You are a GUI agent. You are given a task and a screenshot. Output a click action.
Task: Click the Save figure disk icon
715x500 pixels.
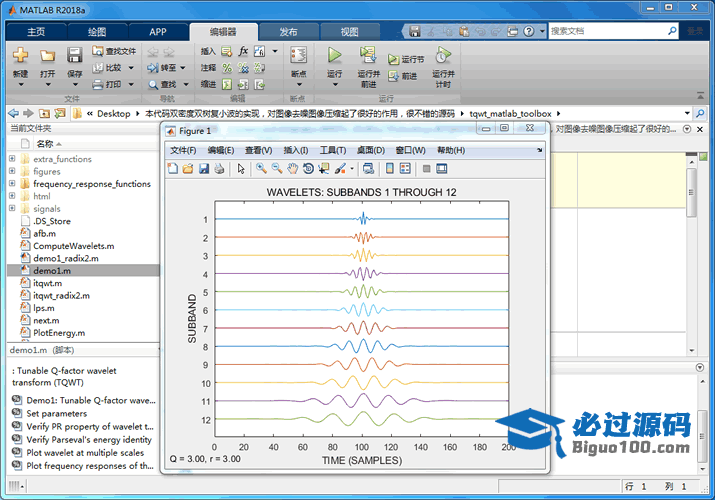pyautogui.click(x=203, y=169)
